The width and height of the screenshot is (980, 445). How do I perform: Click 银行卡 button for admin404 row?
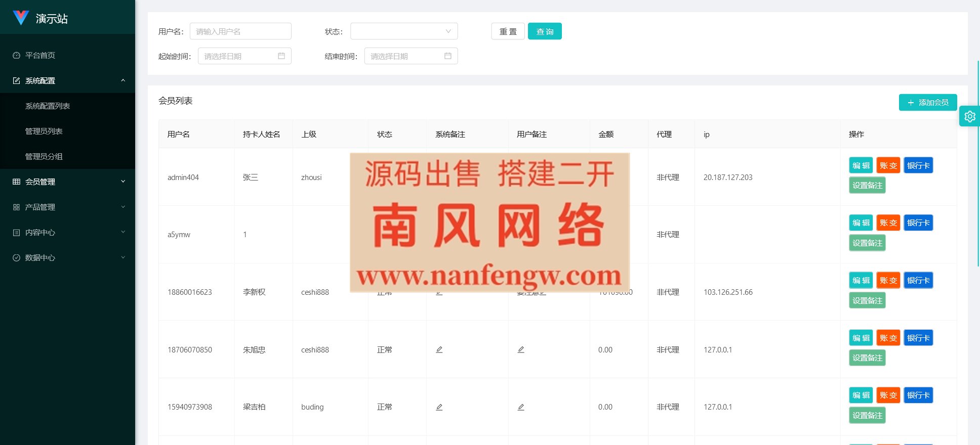click(918, 165)
